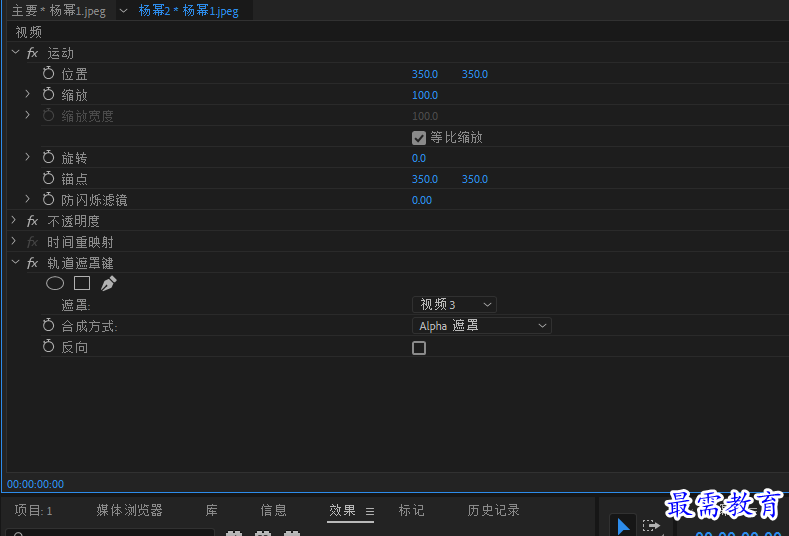Click the 位置 X value 350.0

point(425,74)
